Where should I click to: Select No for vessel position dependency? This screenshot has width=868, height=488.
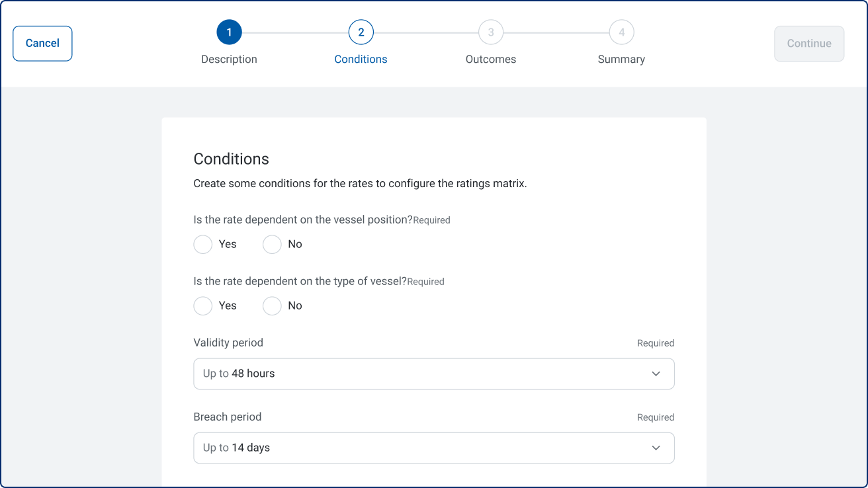(x=272, y=245)
